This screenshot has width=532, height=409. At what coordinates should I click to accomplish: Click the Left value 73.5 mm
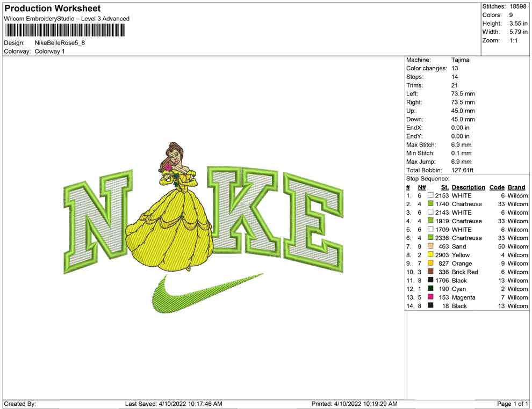(463, 94)
